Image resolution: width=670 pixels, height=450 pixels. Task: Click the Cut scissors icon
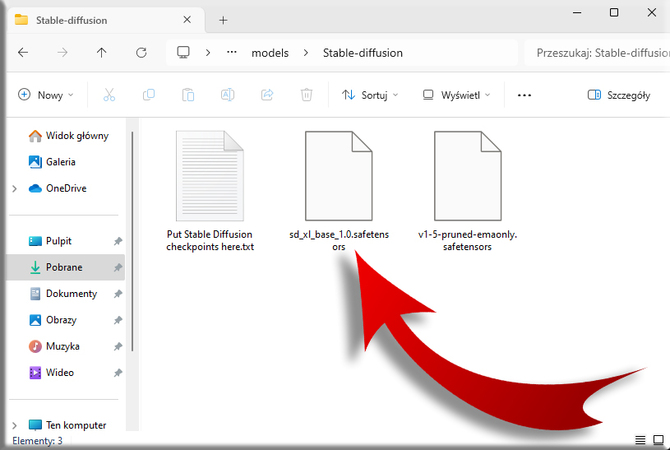[109, 94]
